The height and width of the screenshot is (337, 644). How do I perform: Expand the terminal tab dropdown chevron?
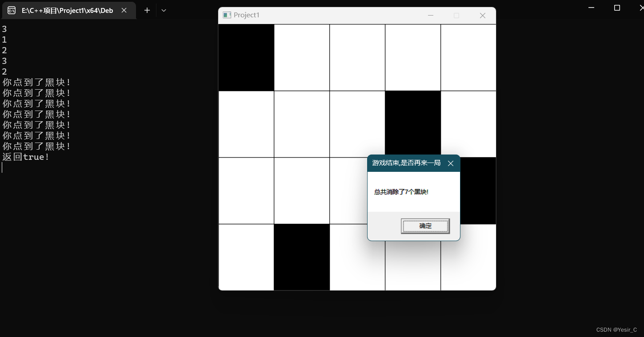[x=164, y=10]
